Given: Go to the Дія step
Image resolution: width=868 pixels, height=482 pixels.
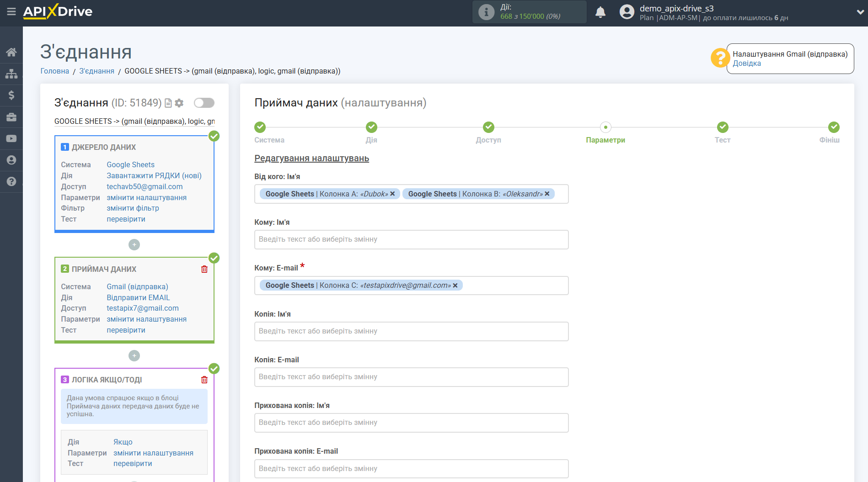Looking at the screenshot, I should (371, 127).
